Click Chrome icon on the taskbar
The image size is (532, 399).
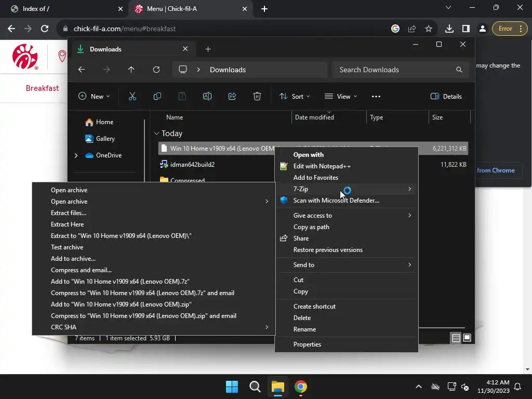pos(301,387)
